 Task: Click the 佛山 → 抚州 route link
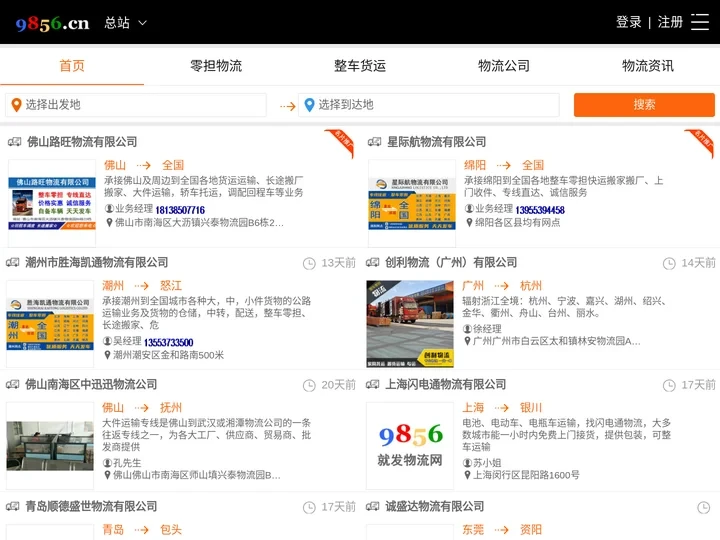(142, 408)
